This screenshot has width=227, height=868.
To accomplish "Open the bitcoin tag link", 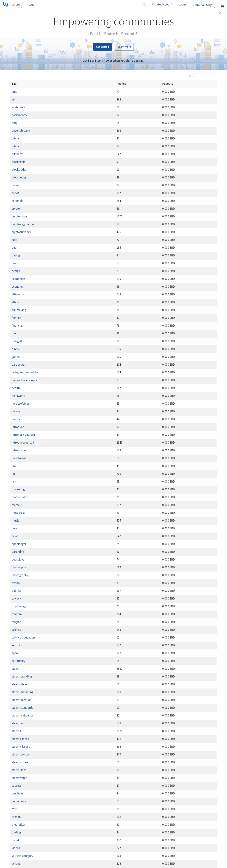I will 16,146.
